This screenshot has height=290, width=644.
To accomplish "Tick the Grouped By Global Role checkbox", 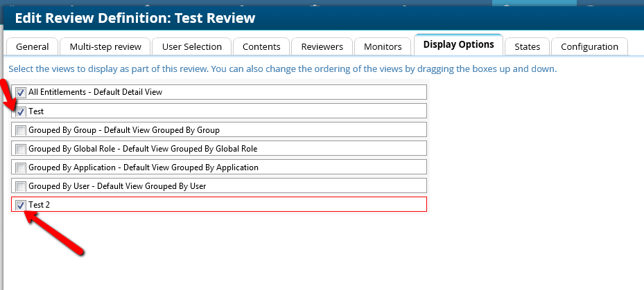I will pos(21,149).
